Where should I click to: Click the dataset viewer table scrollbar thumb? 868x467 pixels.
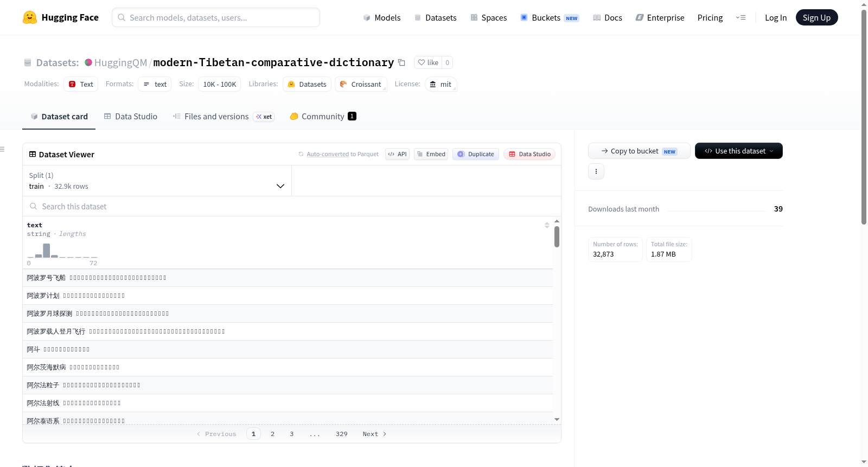tap(557, 236)
